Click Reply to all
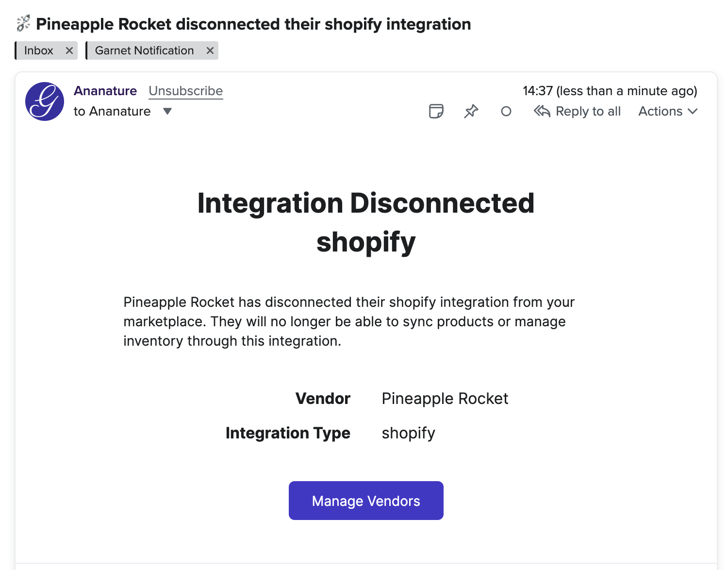Screen dimensions: 728x570 pos(588,111)
